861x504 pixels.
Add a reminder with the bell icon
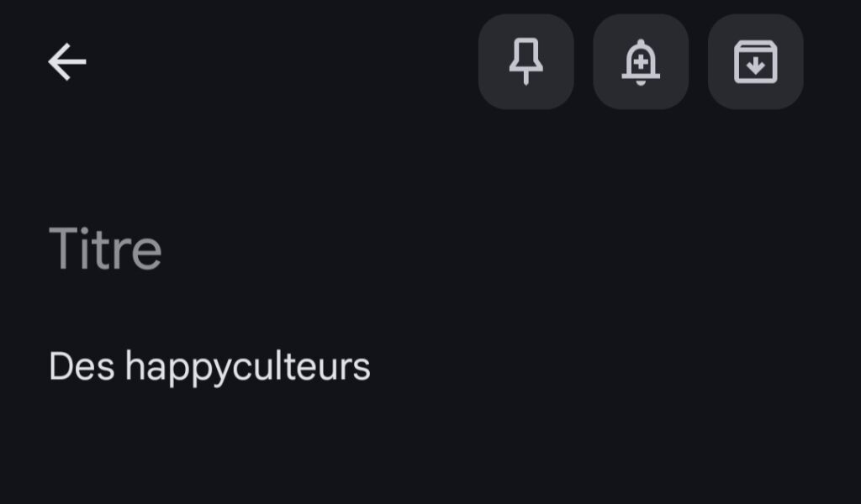coord(641,62)
